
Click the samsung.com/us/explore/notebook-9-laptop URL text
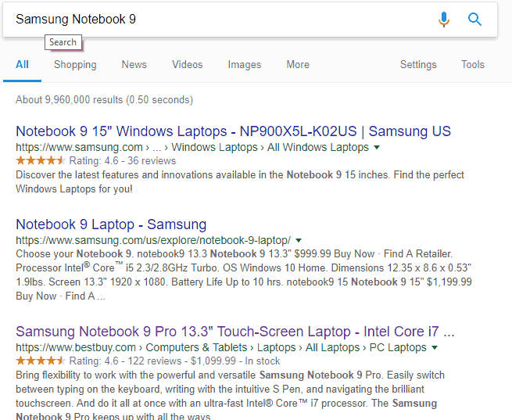coord(153,240)
